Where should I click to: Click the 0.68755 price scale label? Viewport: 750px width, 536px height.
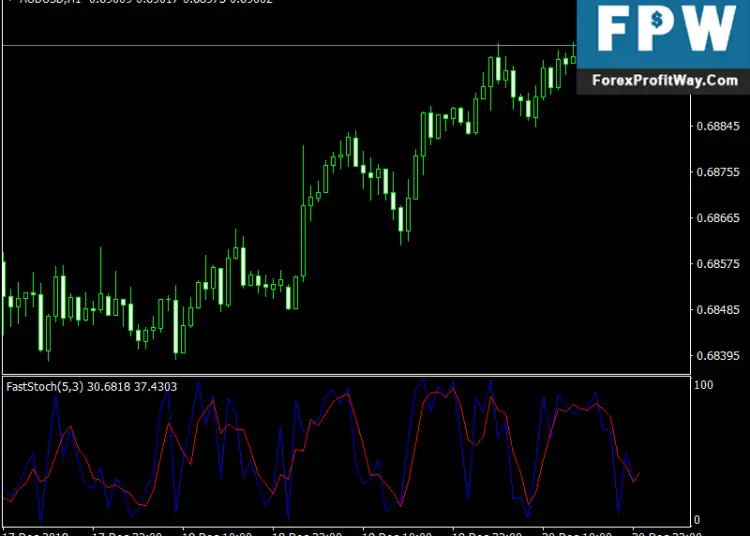tap(717, 172)
